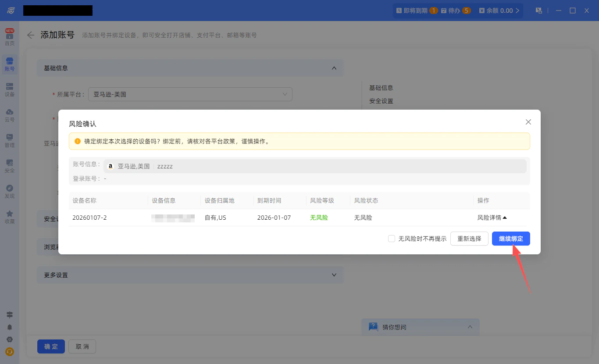Open the 云号 sidebar item
Viewport: 599px width, 364px height.
pos(10,115)
